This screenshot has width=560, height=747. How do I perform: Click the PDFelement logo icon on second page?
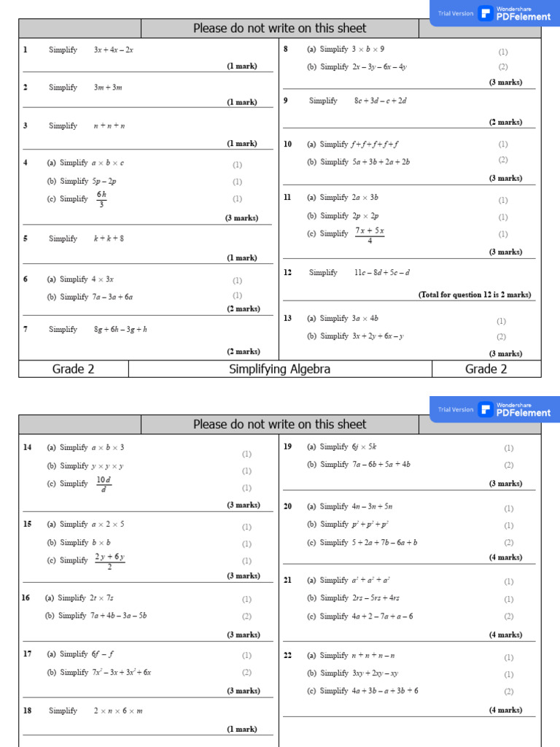tap(486, 409)
